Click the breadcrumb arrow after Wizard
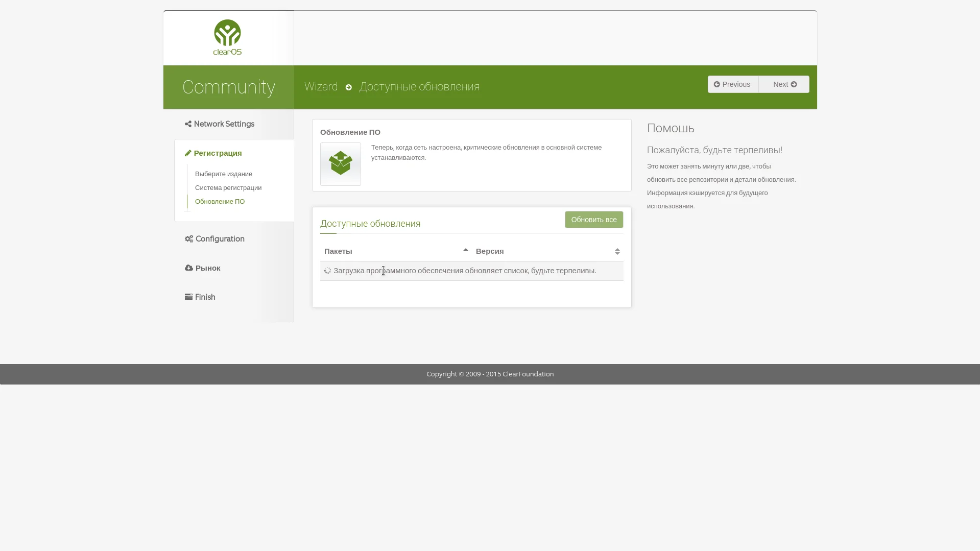Viewport: 980px width, 551px height. [x=349, y=87]
